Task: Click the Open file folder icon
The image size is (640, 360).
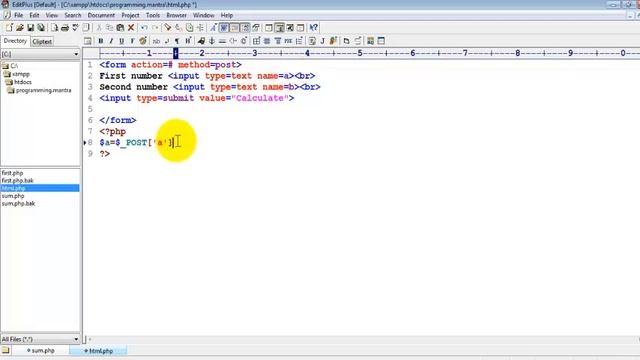Action: [20, 28]
